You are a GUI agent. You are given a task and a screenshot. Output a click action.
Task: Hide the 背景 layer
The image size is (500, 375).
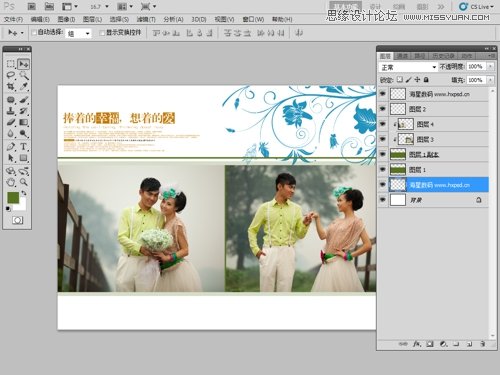click(x=383, y=200)
